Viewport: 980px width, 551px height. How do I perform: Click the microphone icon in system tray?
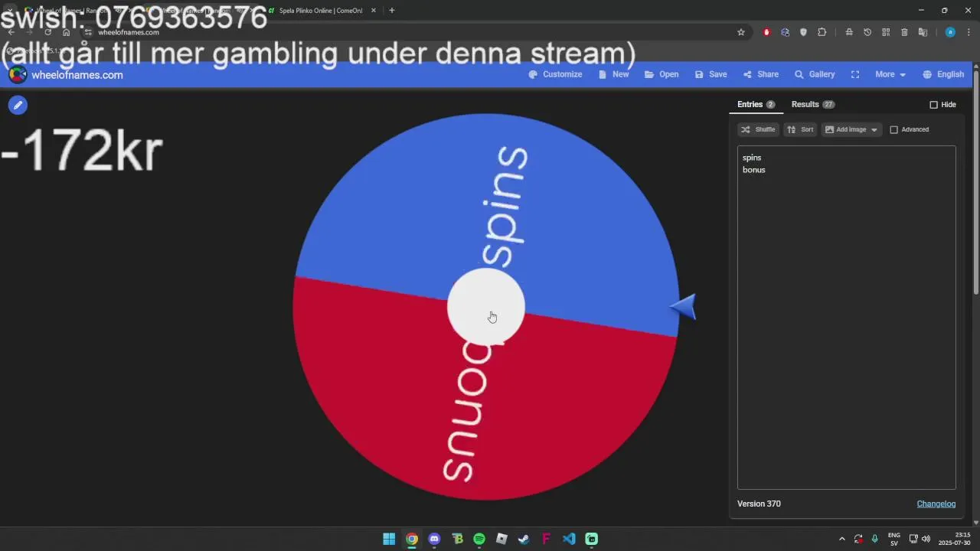874,539
